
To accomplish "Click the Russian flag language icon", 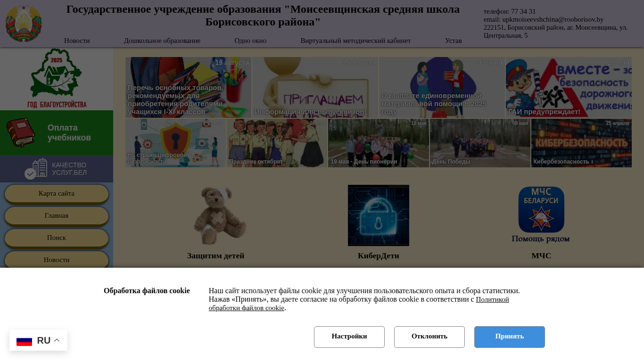I will pyautogui.click(x=24, y=340).
